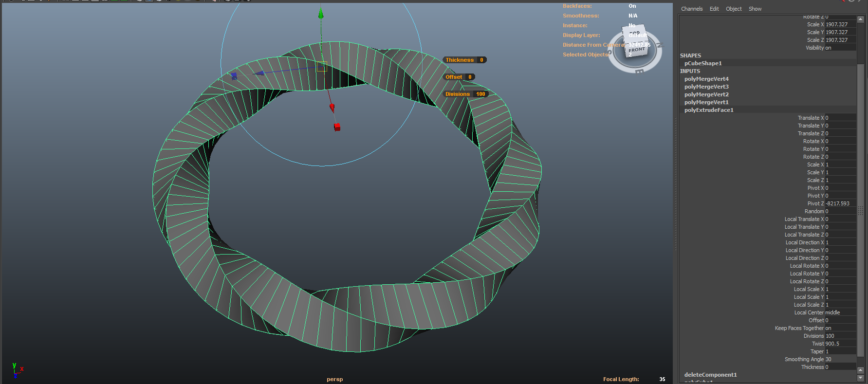Screen dimensions: 868x384
Task: Click the Pivot Z value -8217.593
Action: click(x=840, y=203)
